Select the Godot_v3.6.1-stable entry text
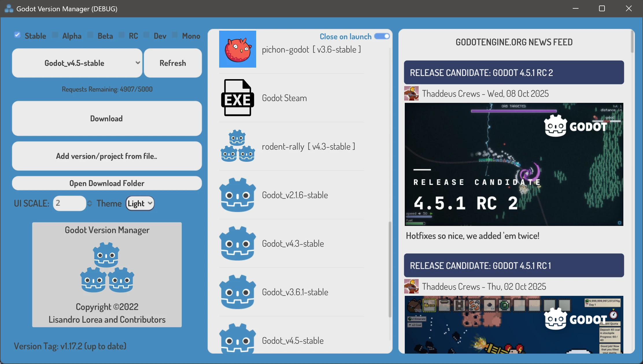The width and height of the screenshot is (643, 364). click(x=295, y=292)
